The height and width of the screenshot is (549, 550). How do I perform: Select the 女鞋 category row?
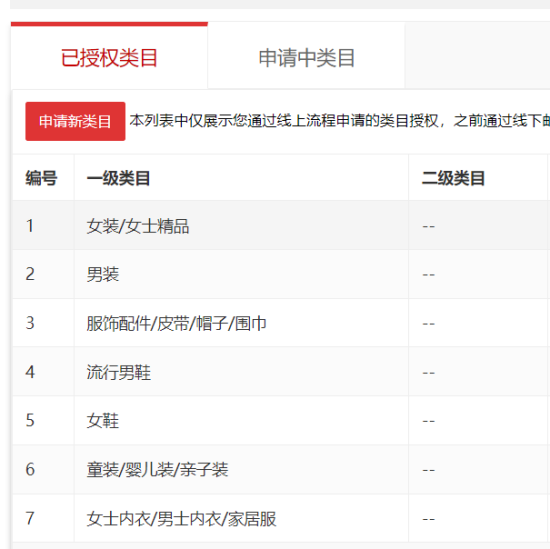(x=281, y=420)
